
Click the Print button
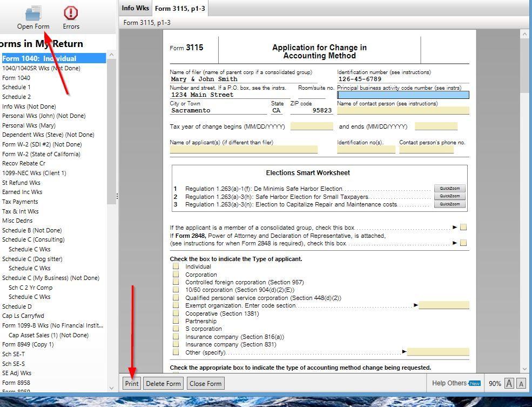132,384
